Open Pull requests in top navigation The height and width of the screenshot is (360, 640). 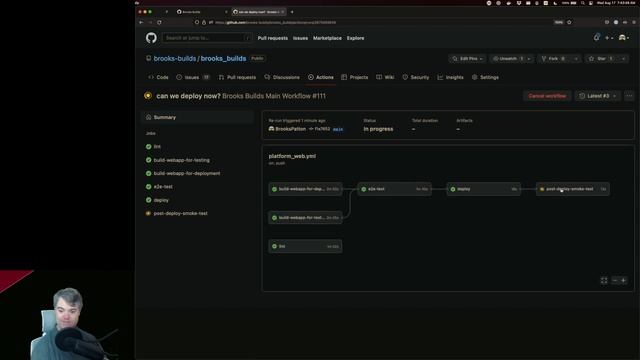(273, 38)
